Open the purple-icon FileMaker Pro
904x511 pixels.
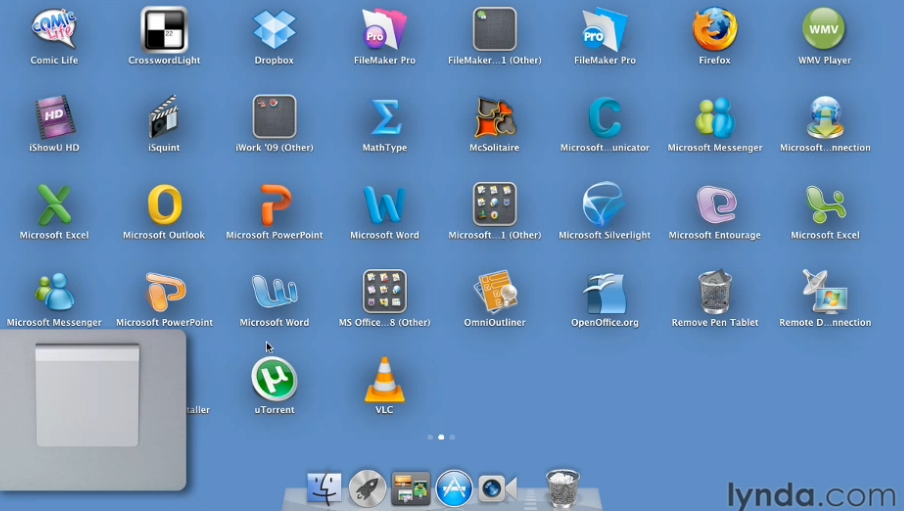tap(385, 29)
